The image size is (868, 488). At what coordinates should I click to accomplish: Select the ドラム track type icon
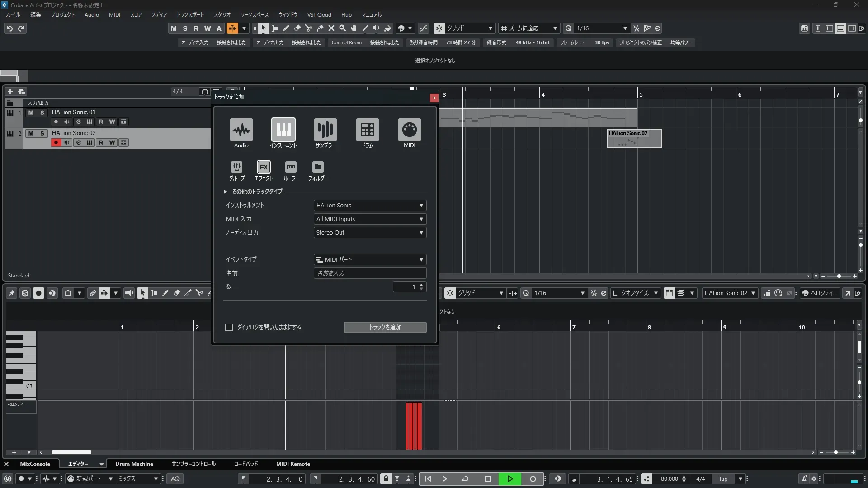[367, 130]
